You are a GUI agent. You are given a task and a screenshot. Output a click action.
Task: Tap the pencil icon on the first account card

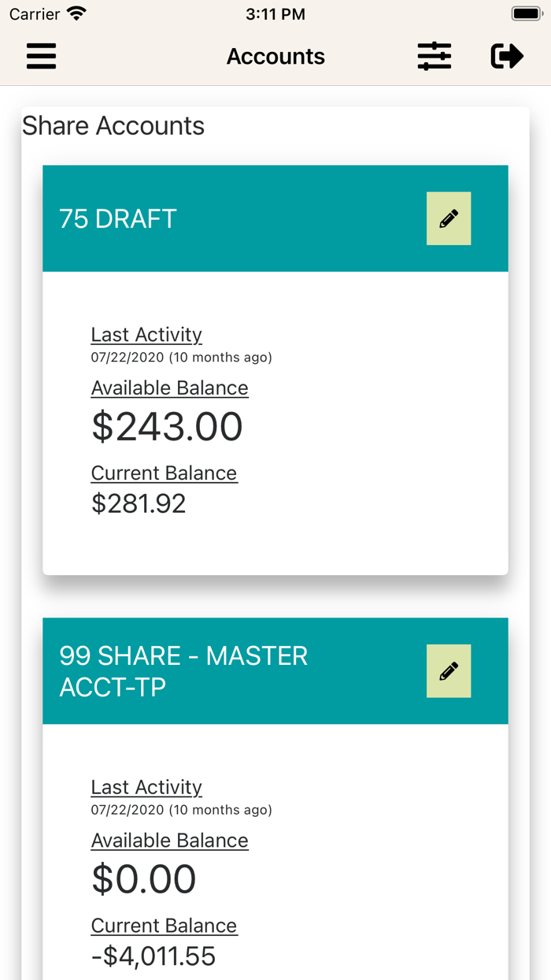[448, 218]
